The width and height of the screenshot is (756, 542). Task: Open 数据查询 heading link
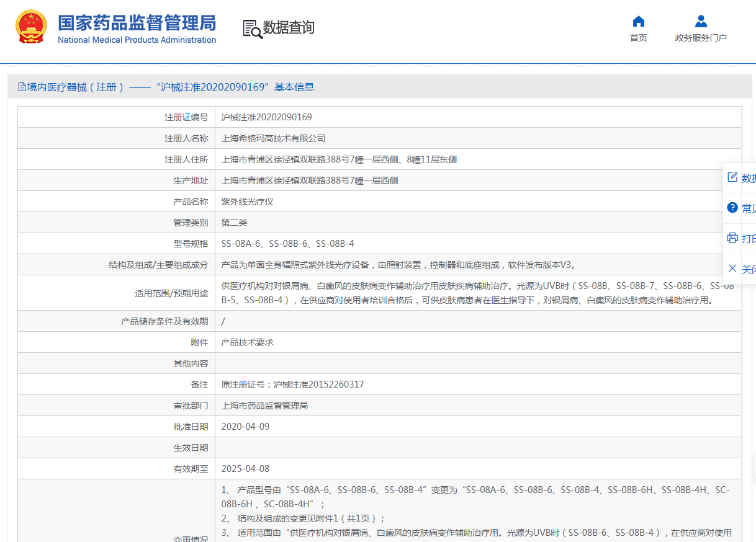coord(289,28)
